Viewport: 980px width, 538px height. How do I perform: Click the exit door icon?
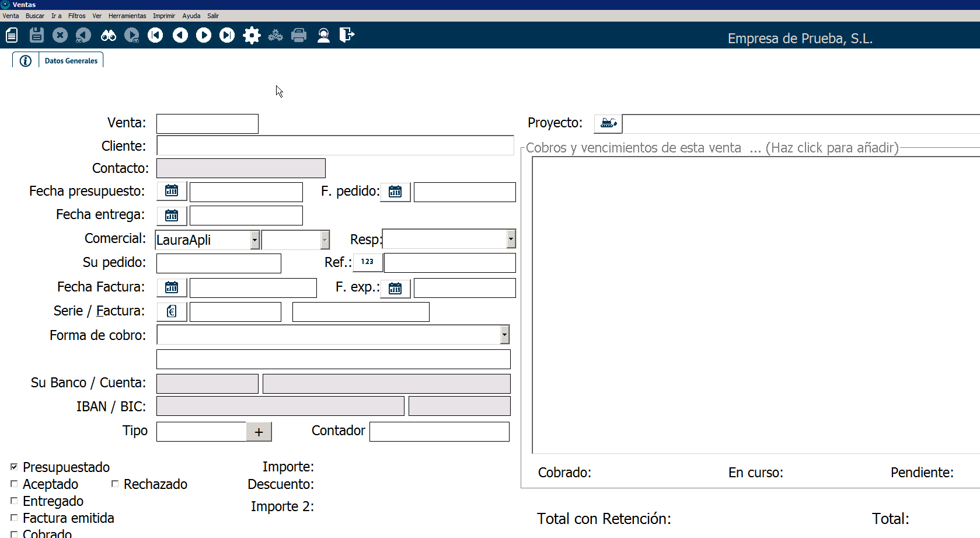(x=347, y=36)
